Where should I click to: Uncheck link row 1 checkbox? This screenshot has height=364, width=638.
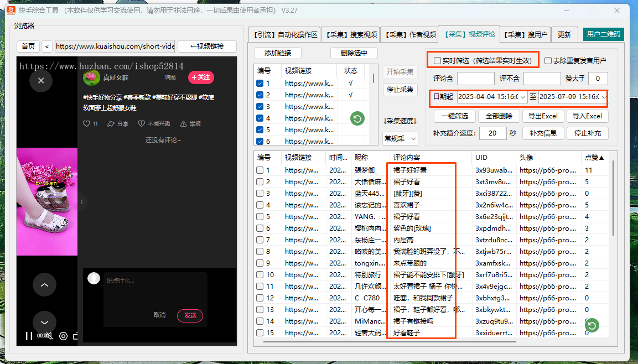coord(260,84)
